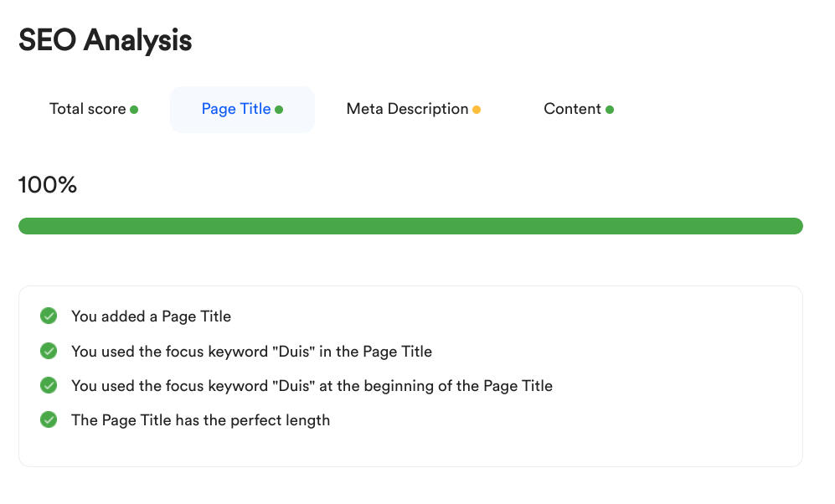Click "The Page Title has the perfect length" text

(x=200, y=420)
